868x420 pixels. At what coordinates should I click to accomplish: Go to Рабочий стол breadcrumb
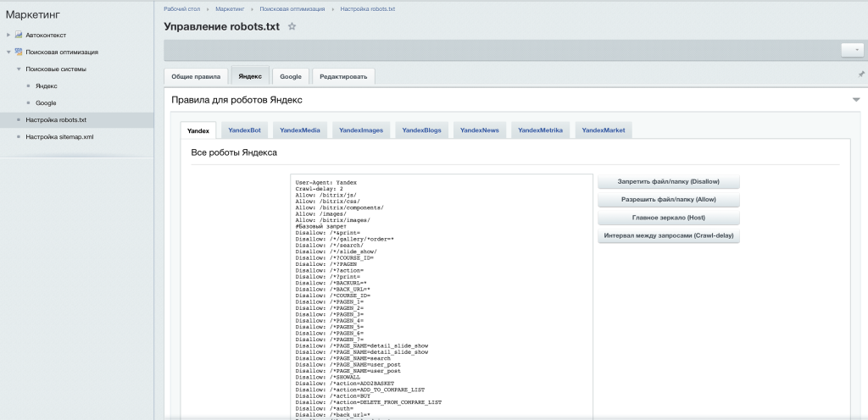[181, 8]
